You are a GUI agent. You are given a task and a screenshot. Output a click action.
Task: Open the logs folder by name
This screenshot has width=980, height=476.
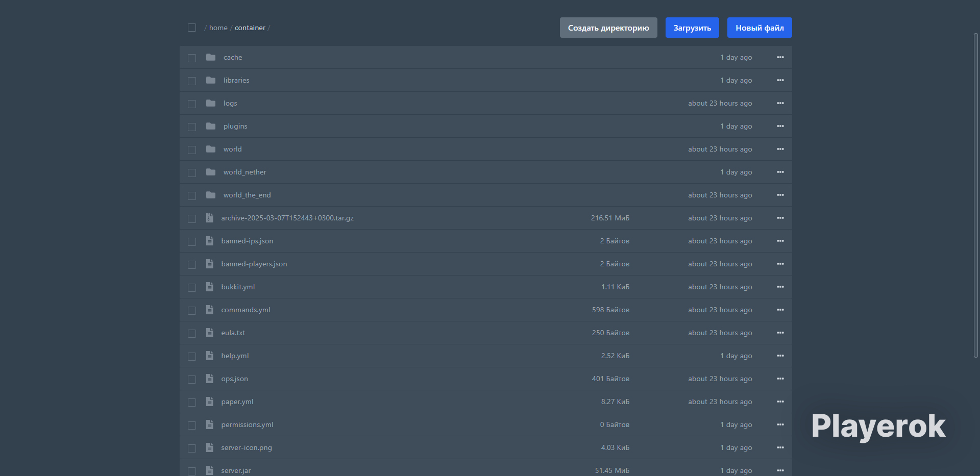[x=230, y=103]
